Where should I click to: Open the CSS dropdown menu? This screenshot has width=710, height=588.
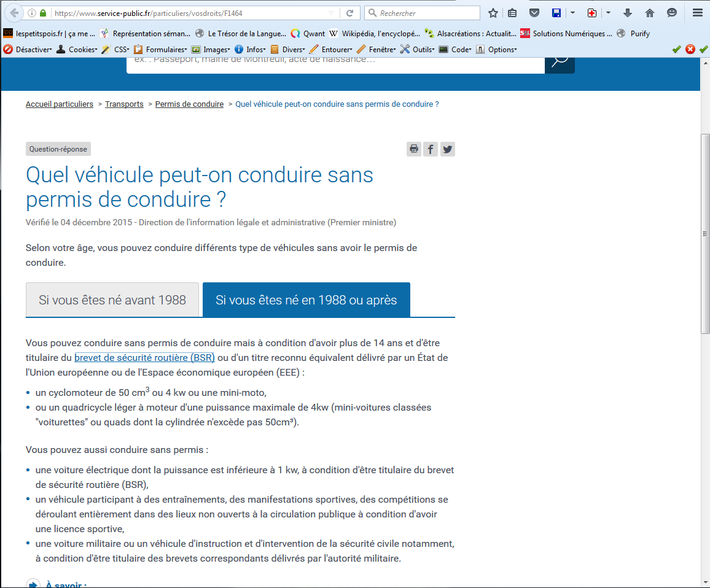115,49
